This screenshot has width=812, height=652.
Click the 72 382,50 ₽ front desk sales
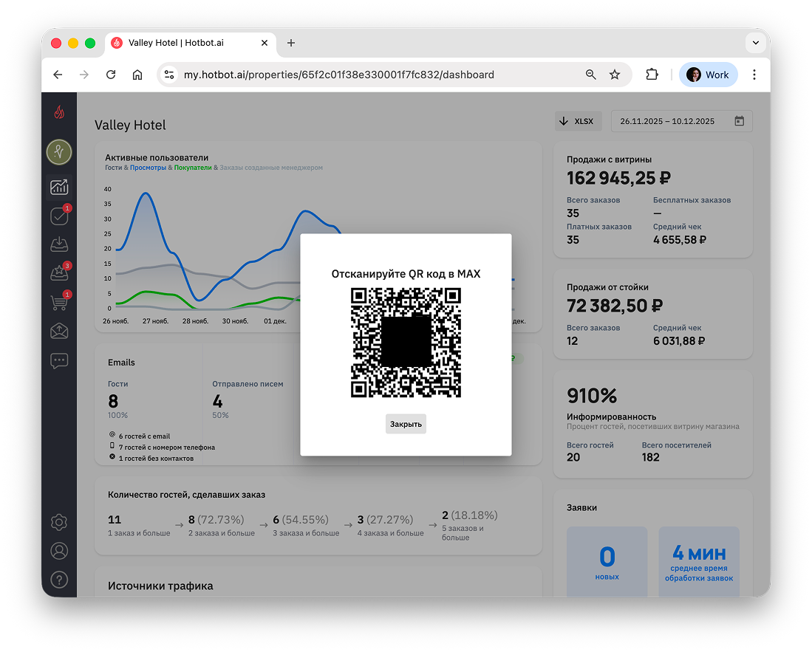tap(615, 306)
